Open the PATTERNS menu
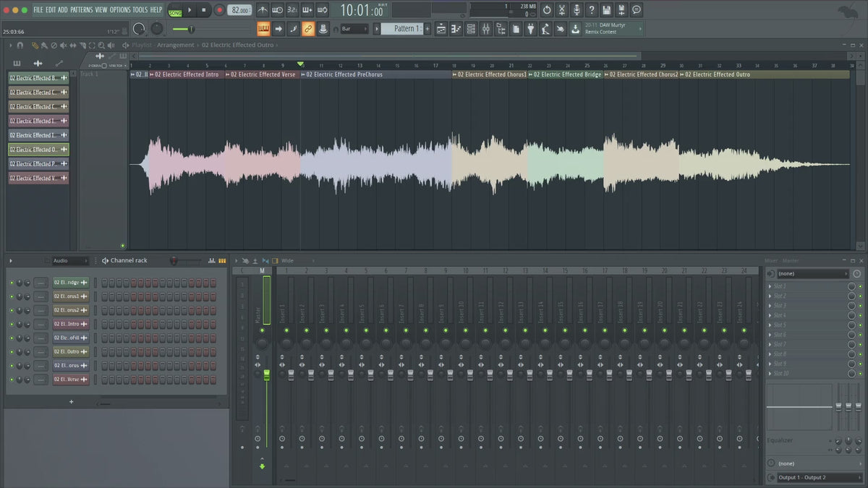This screenshot has height=488, width=868. (x=81, y=9)
